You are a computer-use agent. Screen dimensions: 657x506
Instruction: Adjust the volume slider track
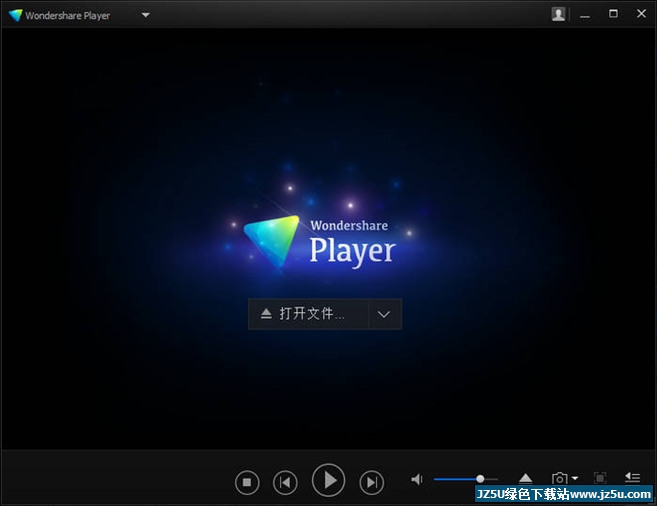click(x=466, y=479)
